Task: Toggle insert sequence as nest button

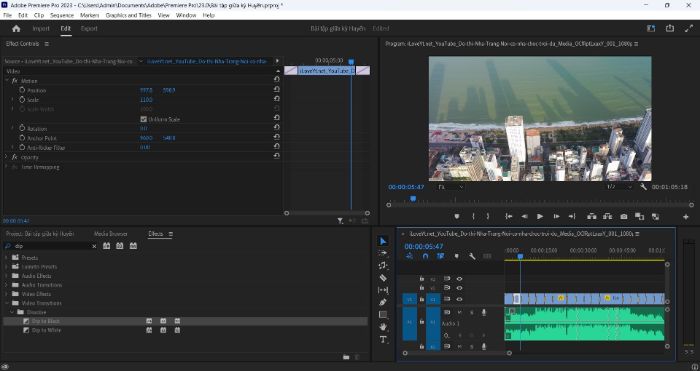Action: tap(409, 256)
